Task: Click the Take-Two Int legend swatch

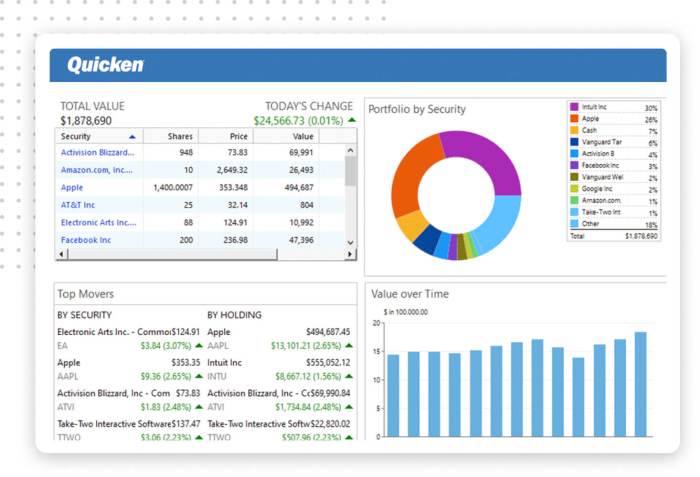Action: tap(574, 212)
